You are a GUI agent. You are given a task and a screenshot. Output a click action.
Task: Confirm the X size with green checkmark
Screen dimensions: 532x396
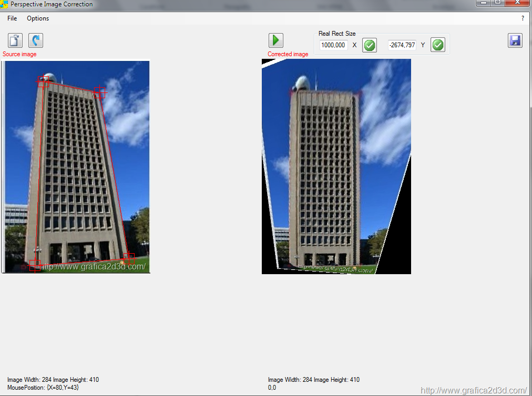coord(370,45)
